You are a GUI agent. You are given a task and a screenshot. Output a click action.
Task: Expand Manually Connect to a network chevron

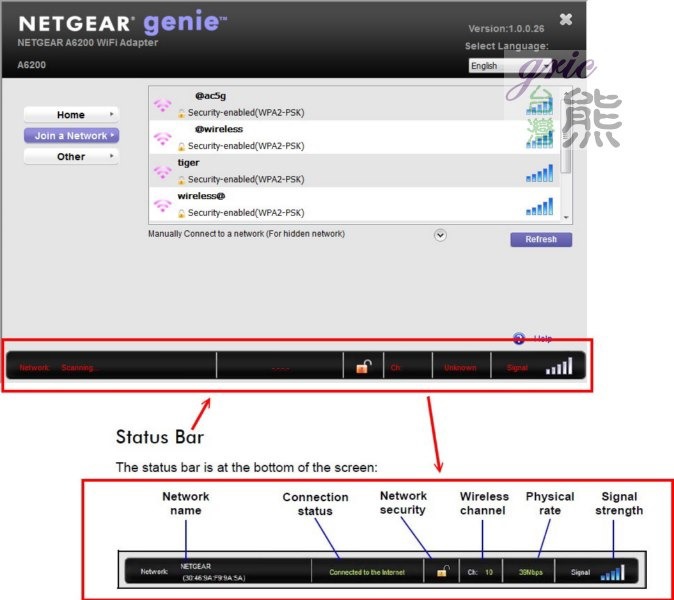(440, 235)
